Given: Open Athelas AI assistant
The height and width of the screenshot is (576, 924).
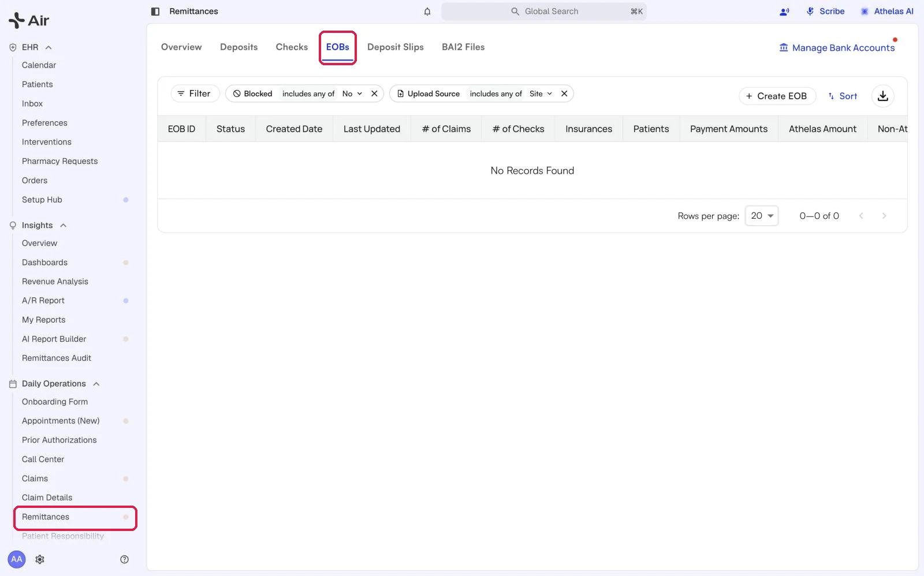Looking at the screenshot, I should click(887, 12).
